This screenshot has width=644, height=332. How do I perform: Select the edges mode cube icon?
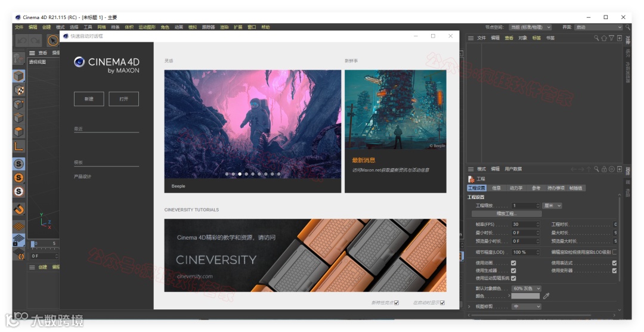coord(19,118)
